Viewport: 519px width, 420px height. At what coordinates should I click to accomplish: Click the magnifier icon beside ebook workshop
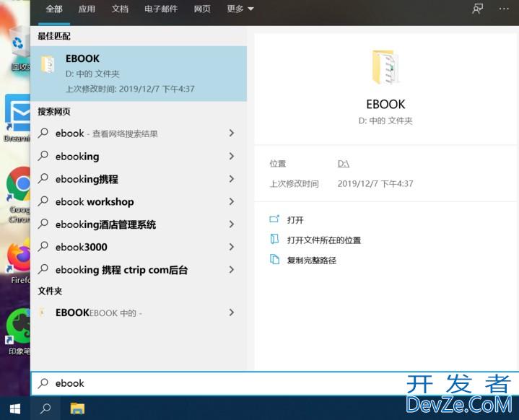(x=43, y=201)
